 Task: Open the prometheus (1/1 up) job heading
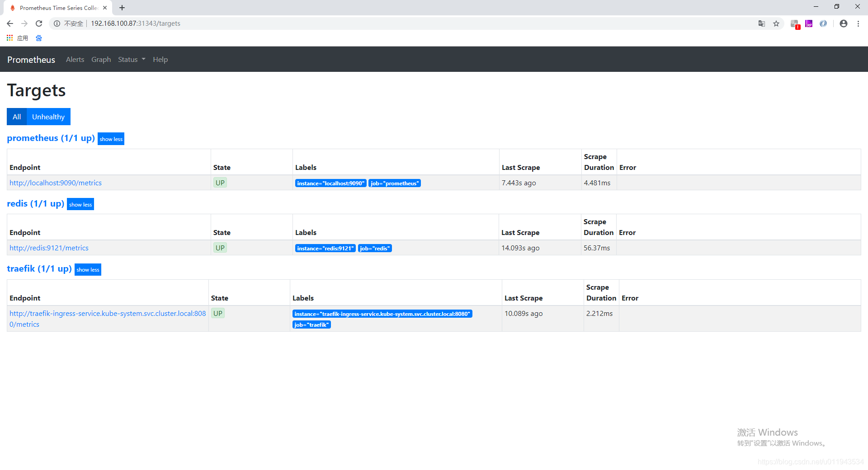51,138
